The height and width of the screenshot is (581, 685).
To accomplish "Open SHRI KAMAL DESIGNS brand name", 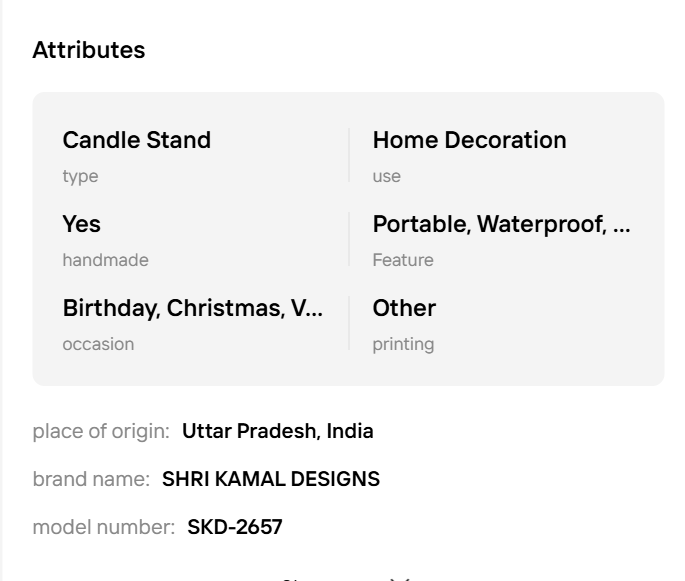I will (x=271, y=479).
